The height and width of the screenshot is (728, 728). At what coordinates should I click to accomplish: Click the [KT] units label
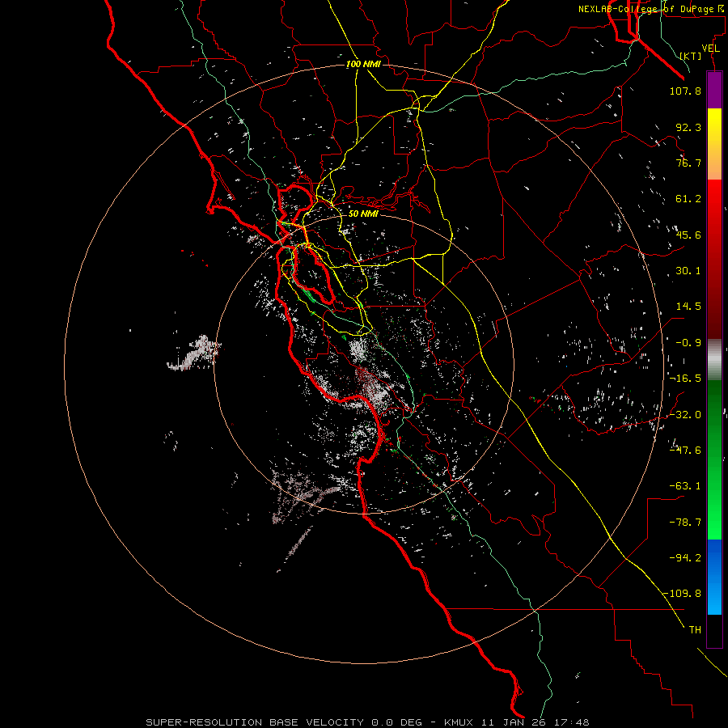691,56
